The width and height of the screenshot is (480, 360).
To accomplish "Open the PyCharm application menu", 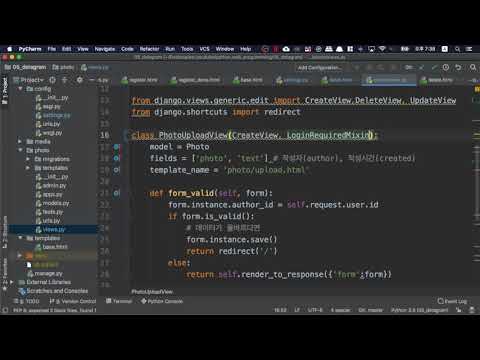I will coord(30,49).
